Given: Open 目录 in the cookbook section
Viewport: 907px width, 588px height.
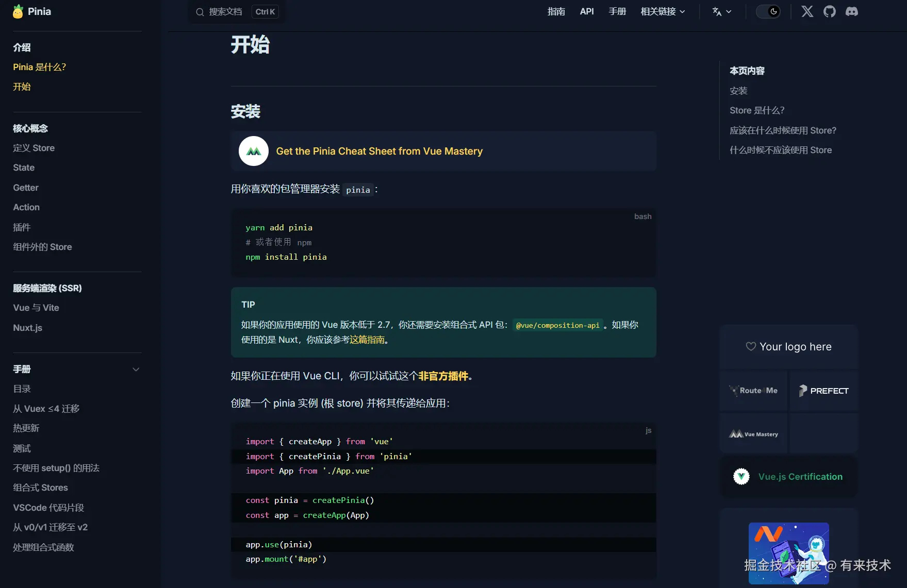Looking at the screenshot, I should coord(22,389).
